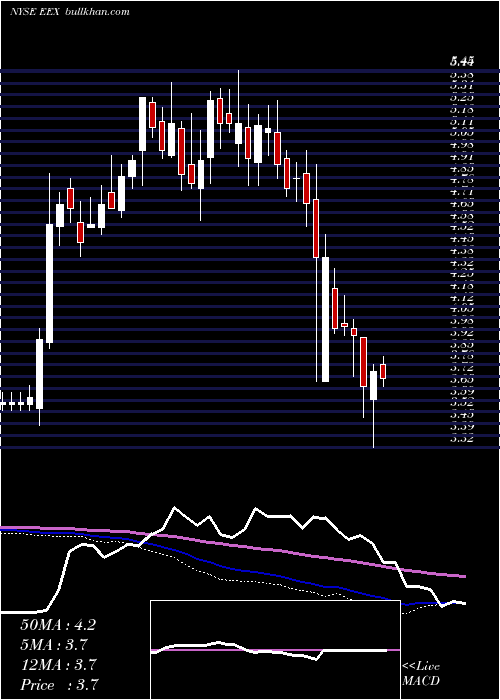Click the 3.72 price axis label
This screenshot has width=500, height=700.
(462, 369)
